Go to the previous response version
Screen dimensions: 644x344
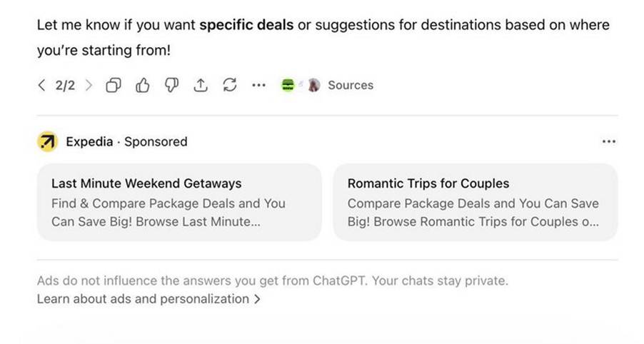[x=41, y=86]
